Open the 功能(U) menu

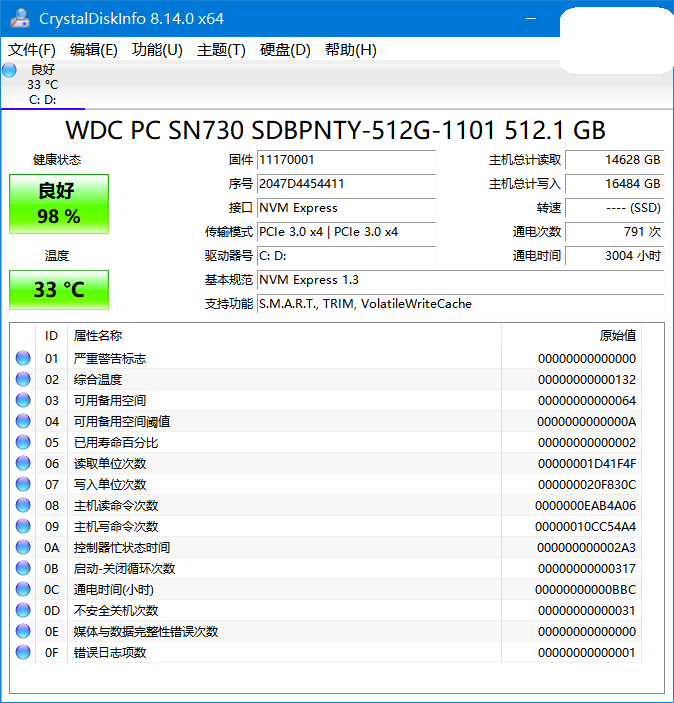point(157,50)
